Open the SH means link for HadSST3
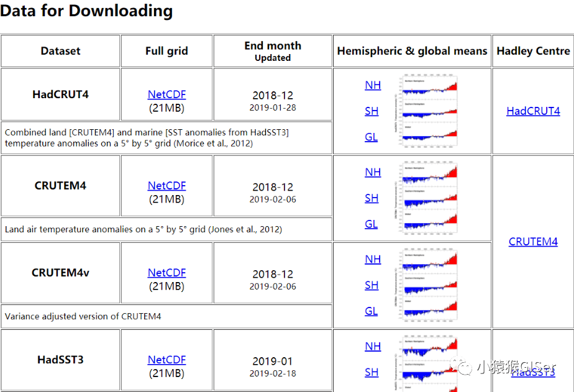The width and height of the screenshot is (574, 392). (371, 372)
